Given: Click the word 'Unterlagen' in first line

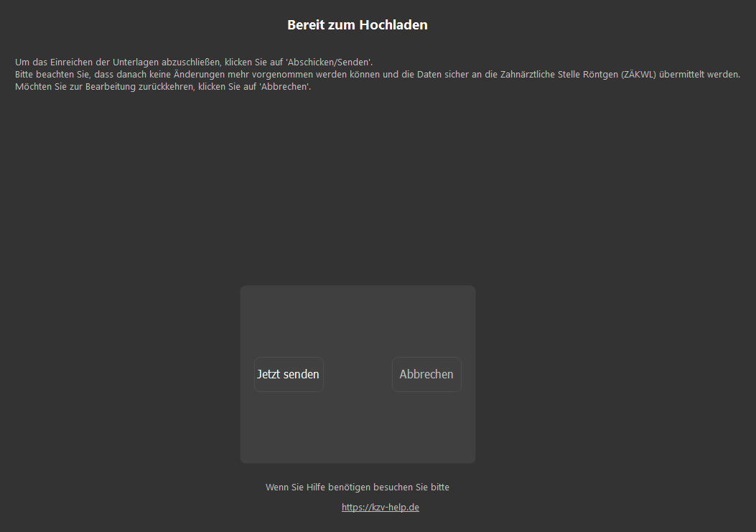Looking at the screenshot, I should [x=136, y=62].
